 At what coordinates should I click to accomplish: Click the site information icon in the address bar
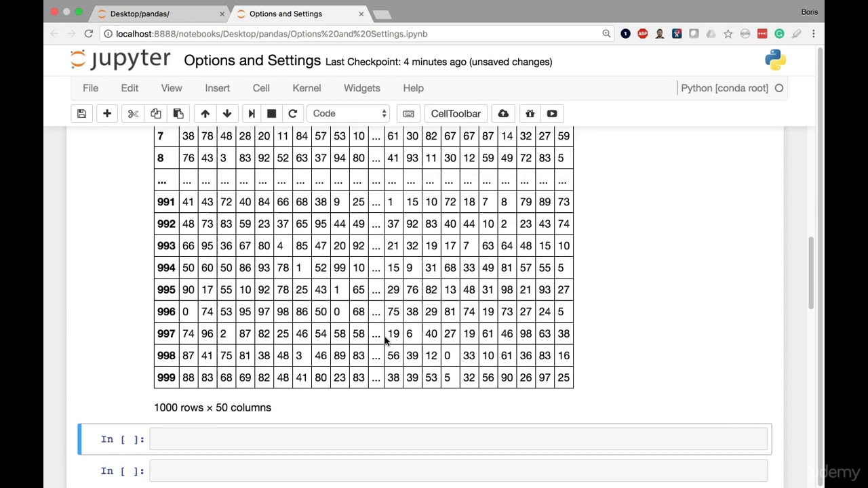coord(107,34)
